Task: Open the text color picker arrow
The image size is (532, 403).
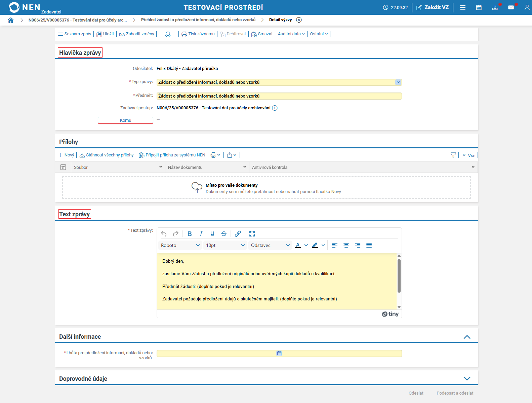Action: pyautogui.click(x=306, y=245)
